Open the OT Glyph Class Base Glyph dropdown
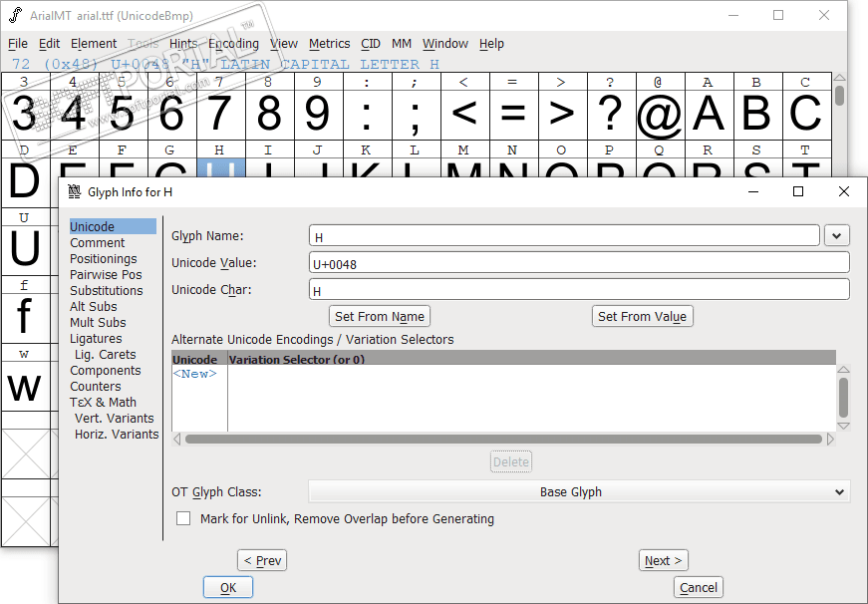The width and height of the screenshot is (868, 604). point(579,491)
